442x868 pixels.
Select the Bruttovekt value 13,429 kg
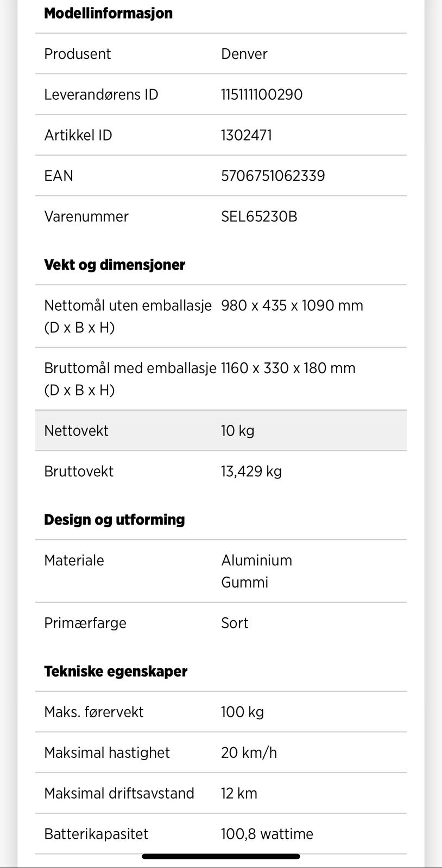pos(251,471)
